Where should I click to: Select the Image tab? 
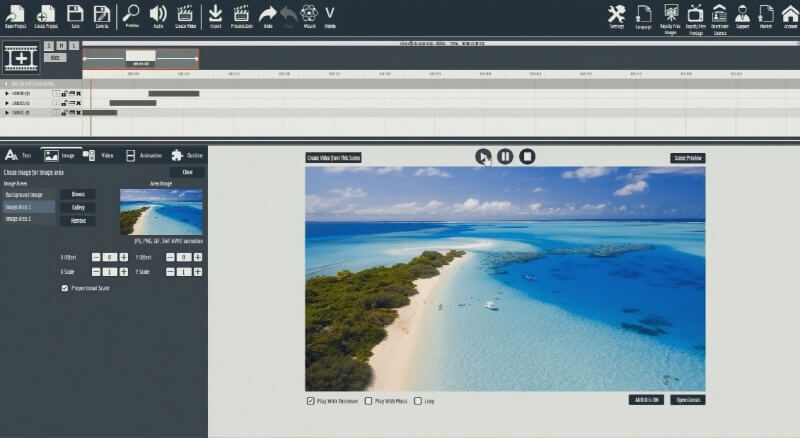point(58,155)
